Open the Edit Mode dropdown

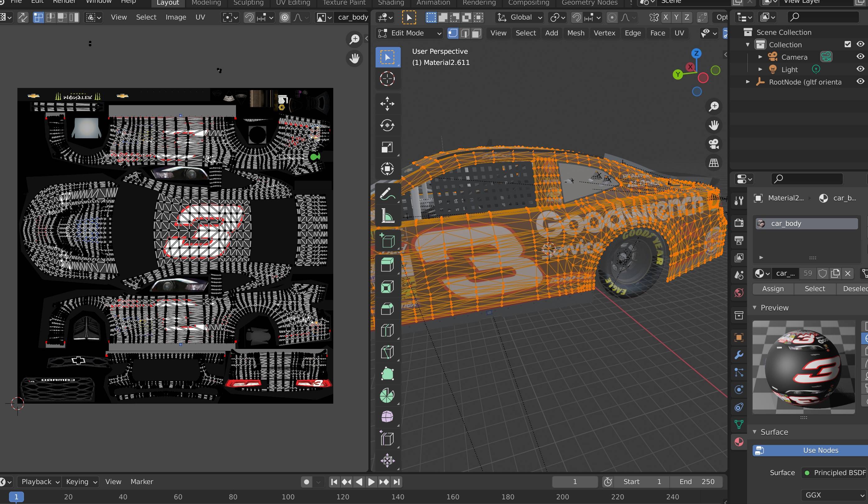point(409,33)
